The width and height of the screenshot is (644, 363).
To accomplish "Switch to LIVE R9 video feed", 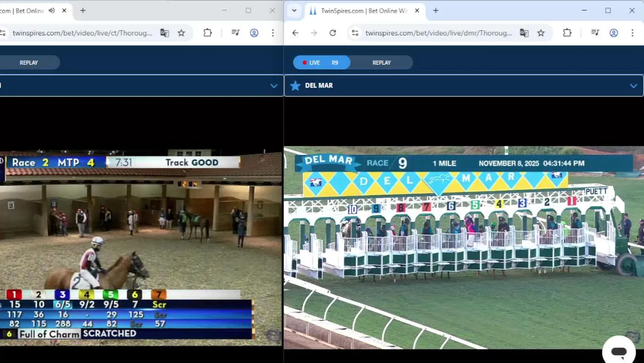I will tap(321, 63).
